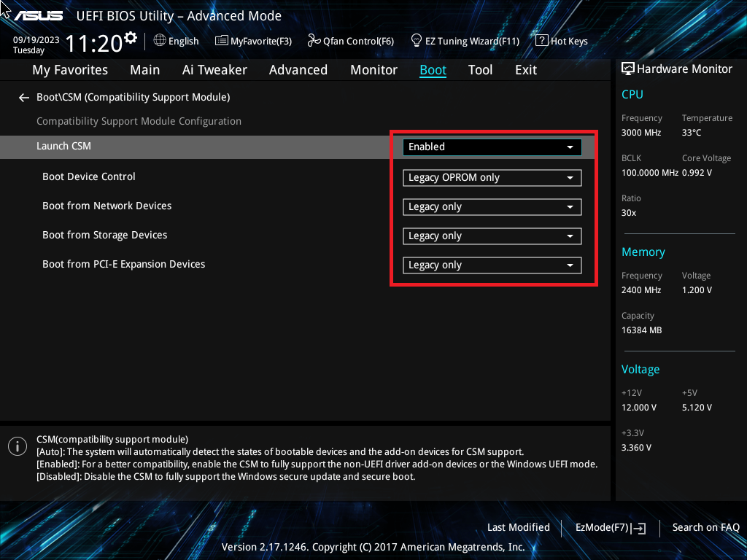Image resolution: width=747 pixels, height=560 pixels.
Task: Open Qfan Control settings
Action: (350, 41)
